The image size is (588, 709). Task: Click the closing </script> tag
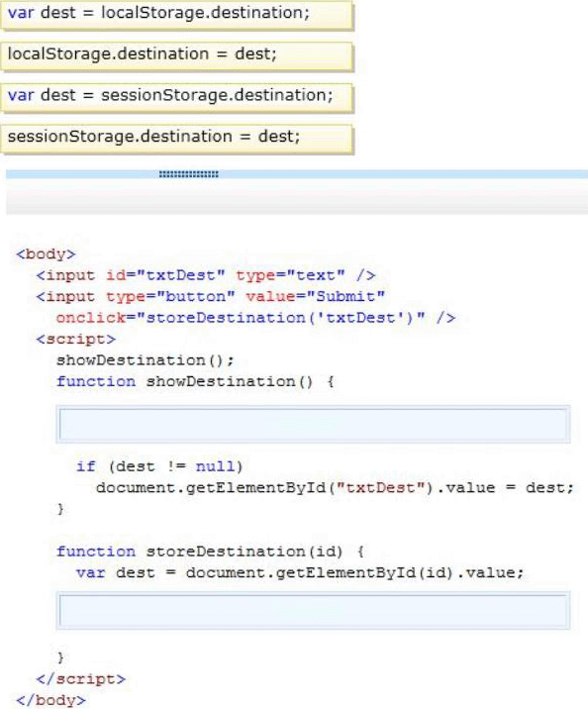81,679
